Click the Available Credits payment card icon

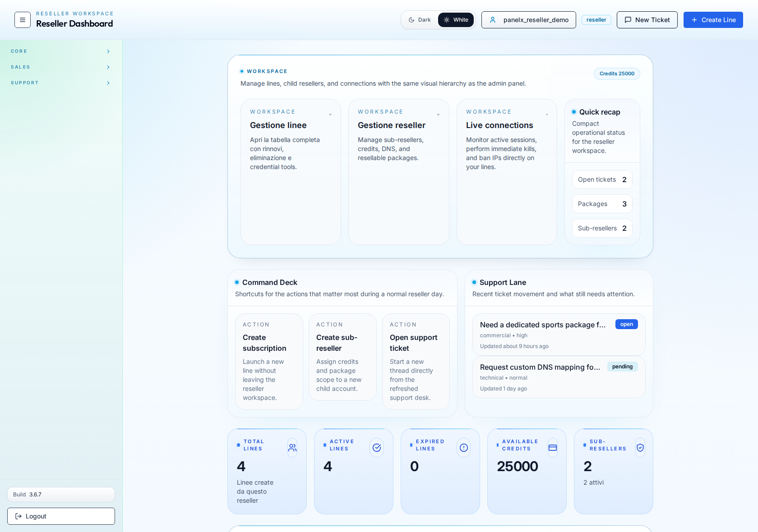pos(553,448)
